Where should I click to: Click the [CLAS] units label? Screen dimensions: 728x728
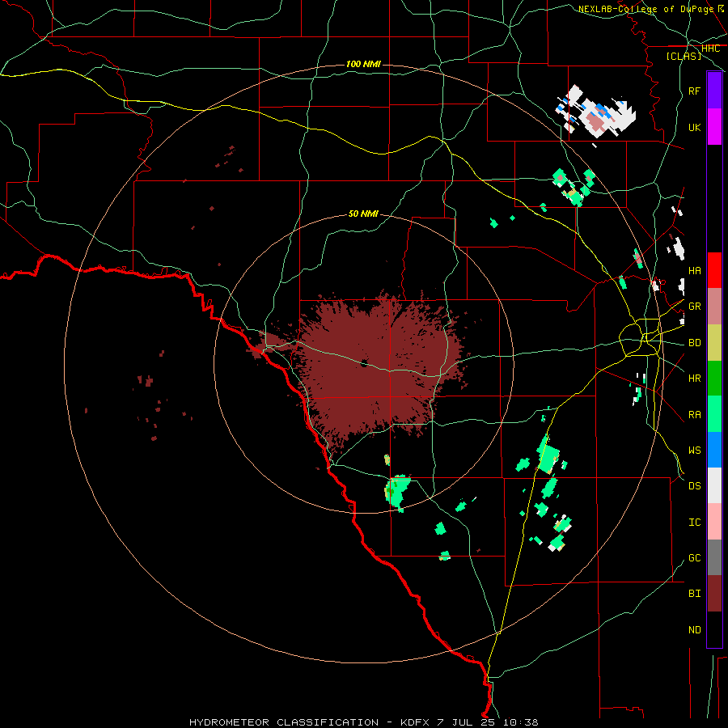[x=684, y=56]
